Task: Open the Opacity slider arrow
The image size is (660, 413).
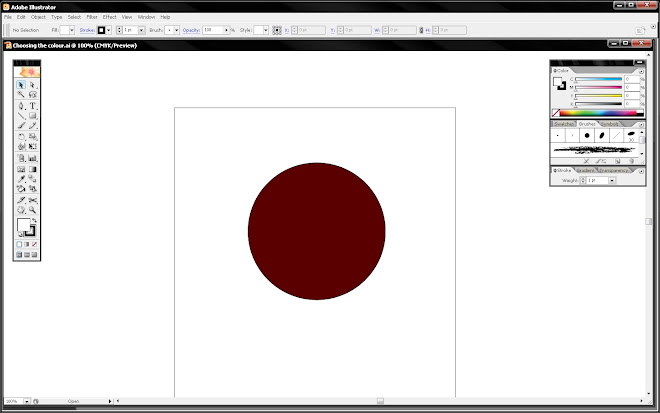Action: 226,30
